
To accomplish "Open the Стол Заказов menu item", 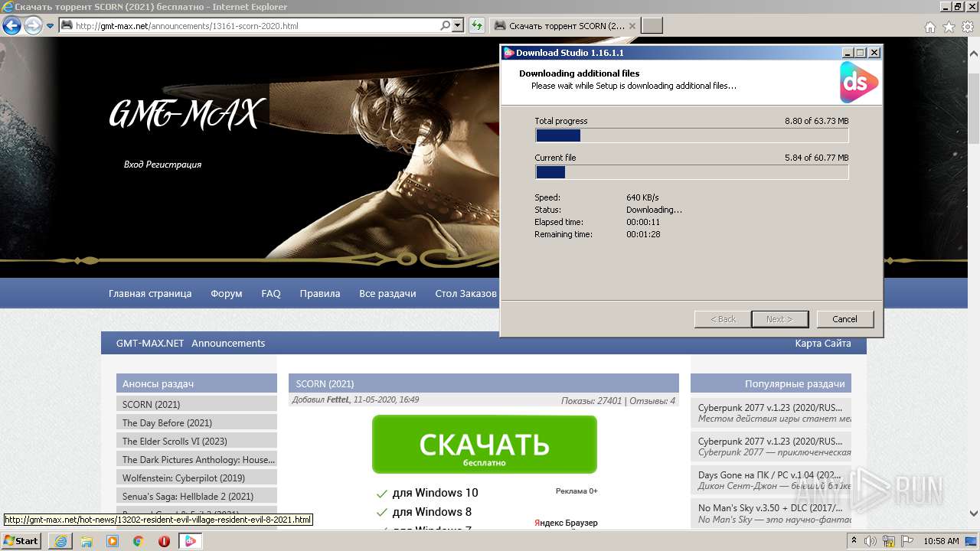I will click(465, 293).
